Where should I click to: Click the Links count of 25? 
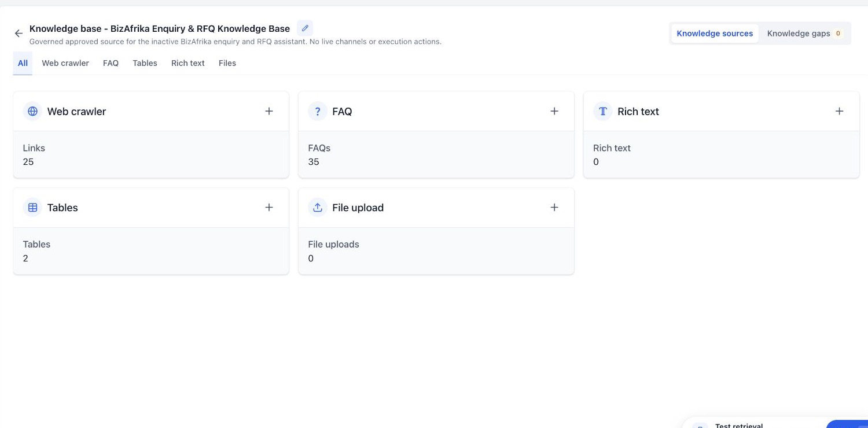[x=28, y=162]
